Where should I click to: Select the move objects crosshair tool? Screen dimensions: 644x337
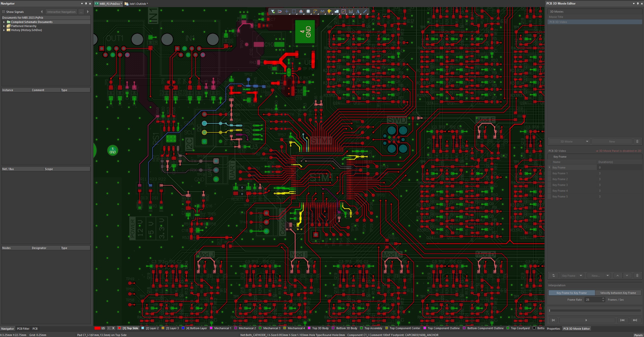[287, 11]
